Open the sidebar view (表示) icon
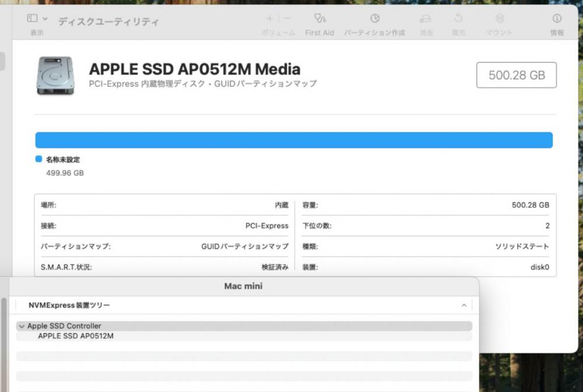Viewport: 583px width, 392px height. click(32, 18)
